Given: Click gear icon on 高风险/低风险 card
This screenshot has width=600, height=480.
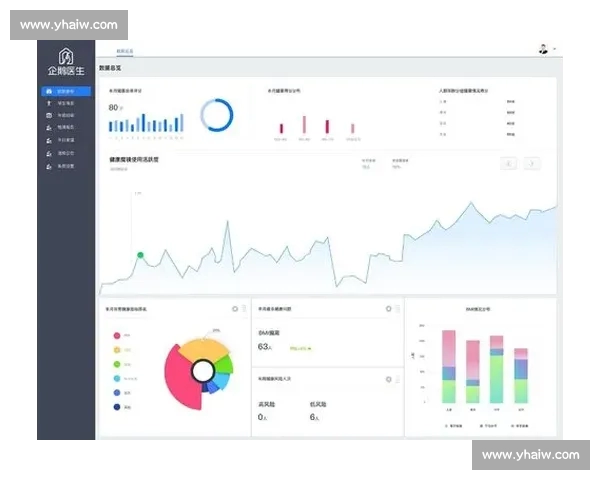Looking at the screenshot, I should 387,379.
